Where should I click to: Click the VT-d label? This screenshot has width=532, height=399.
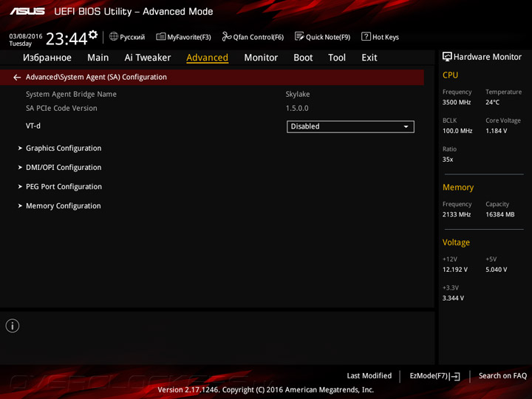(33, 126)
